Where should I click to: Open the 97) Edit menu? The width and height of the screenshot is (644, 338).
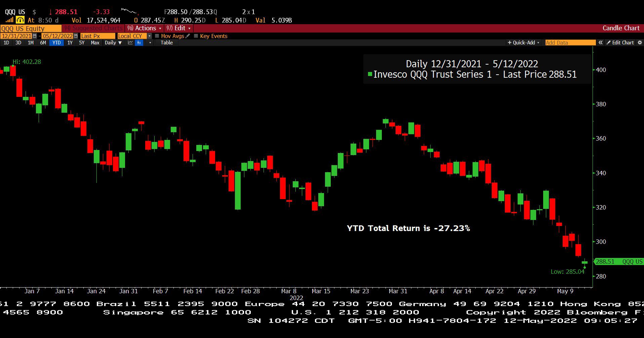pyautogui.click(x=178, y=28)
